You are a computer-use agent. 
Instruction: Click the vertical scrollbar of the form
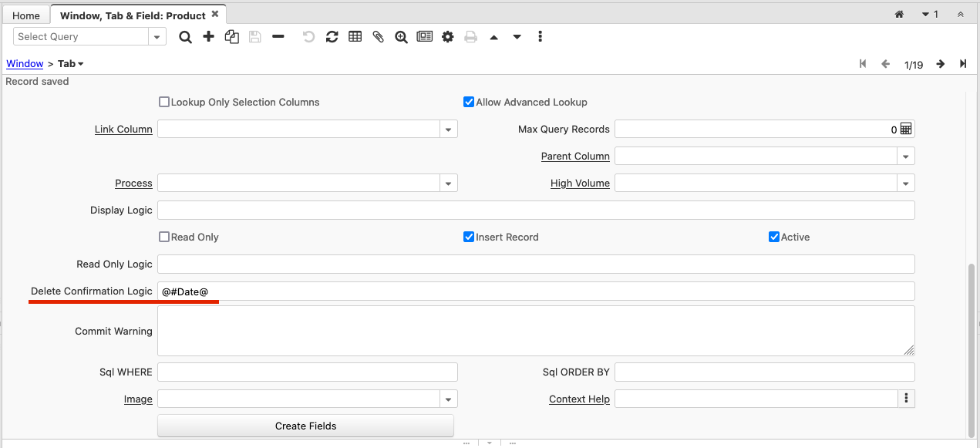pos(971,347)
